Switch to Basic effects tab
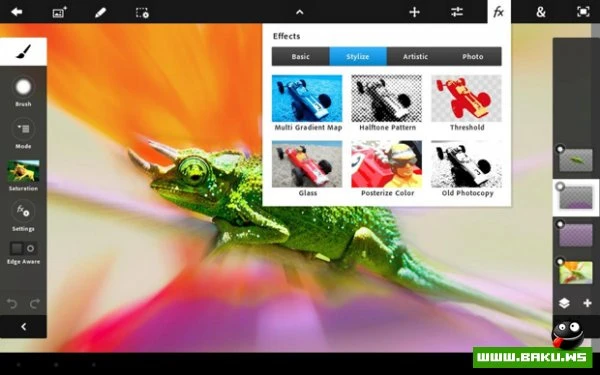This screenshot has height=375, width=600. click(300, 57)
